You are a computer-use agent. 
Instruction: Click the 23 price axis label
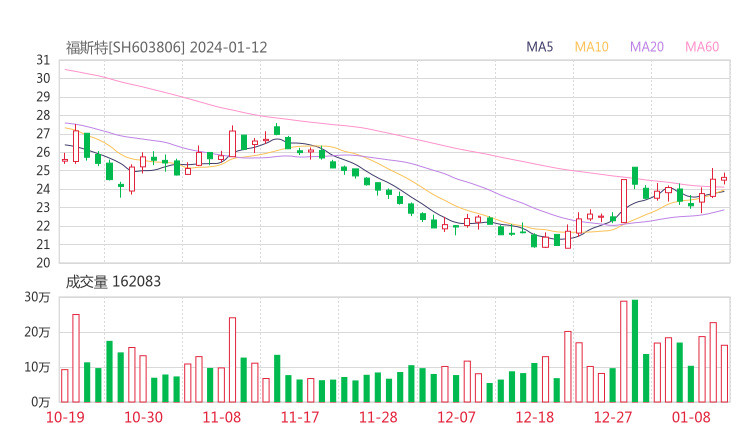click(x=43, y=207)
